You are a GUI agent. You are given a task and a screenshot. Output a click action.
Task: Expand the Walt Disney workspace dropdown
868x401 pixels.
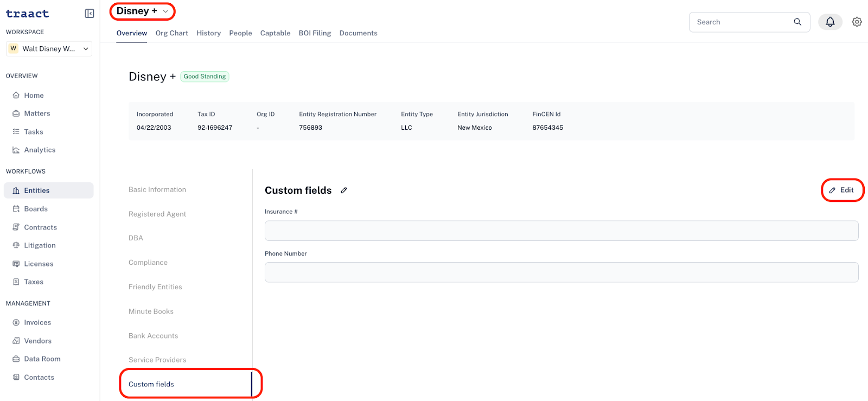49,49
